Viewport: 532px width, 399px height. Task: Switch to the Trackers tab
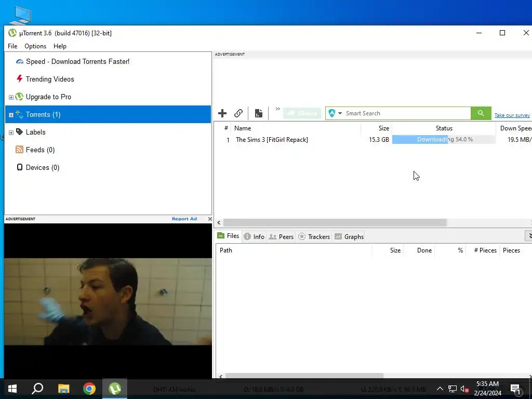click(x=314, y=237)
